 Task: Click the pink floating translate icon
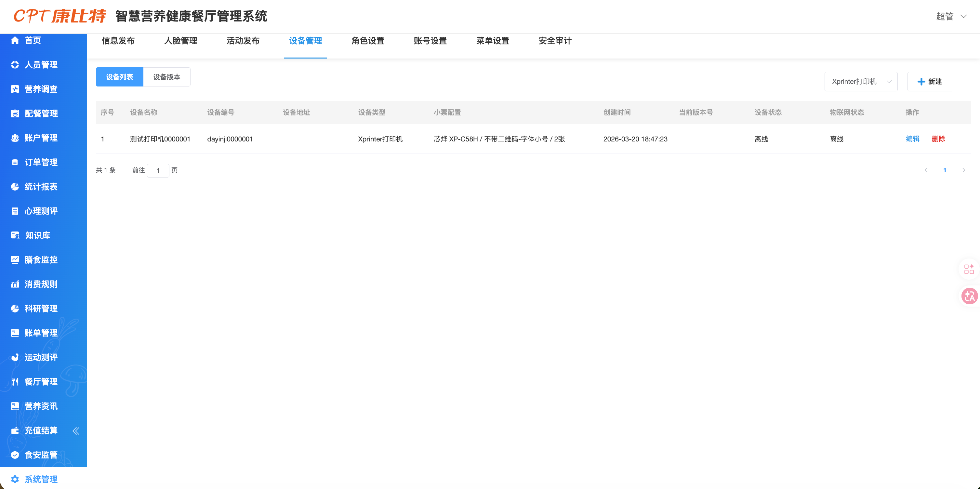pyautogui.click(x=969, y=296)
